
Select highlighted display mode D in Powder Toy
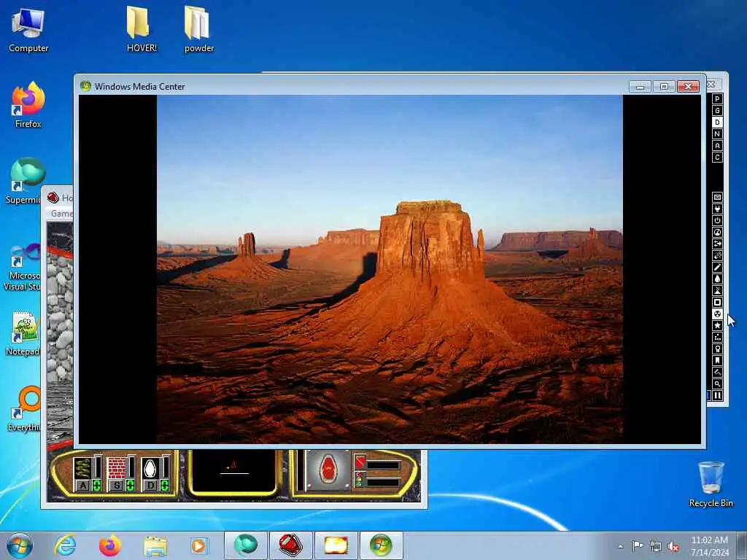(x=718, y=122)
